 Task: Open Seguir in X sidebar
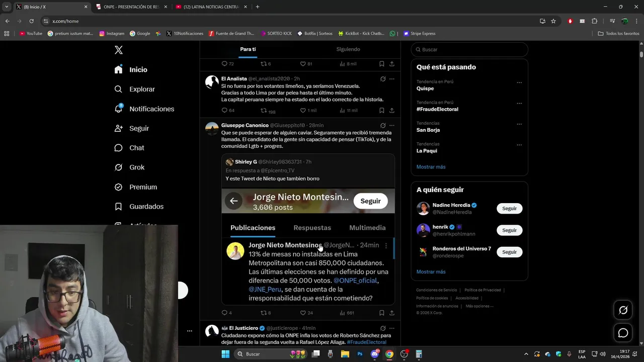[x=131, y=128]
